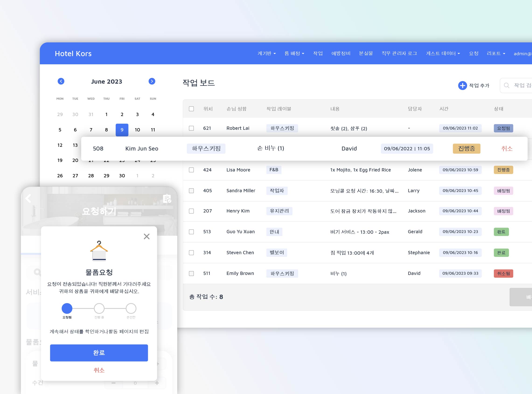The image size is (532, 394).
Task: Expand the 계기반 dropdown menu
Action: (266, 53)
